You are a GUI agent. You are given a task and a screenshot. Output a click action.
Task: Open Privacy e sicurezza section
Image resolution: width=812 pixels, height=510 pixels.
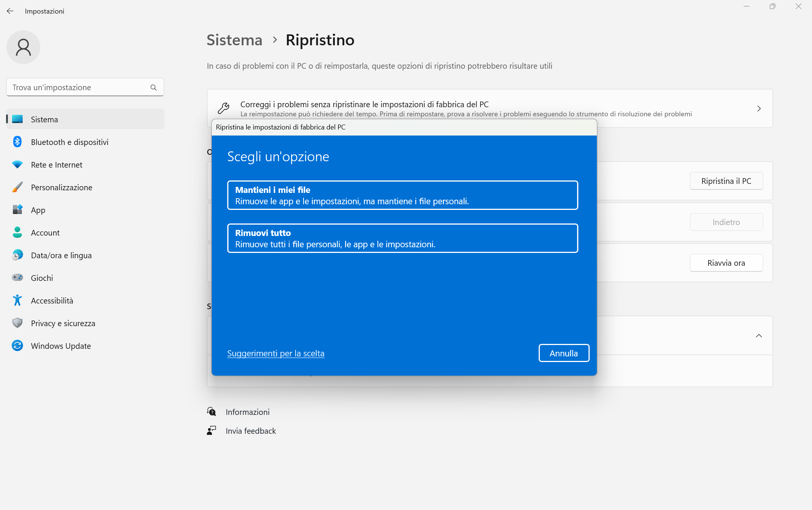coord(63,323)
